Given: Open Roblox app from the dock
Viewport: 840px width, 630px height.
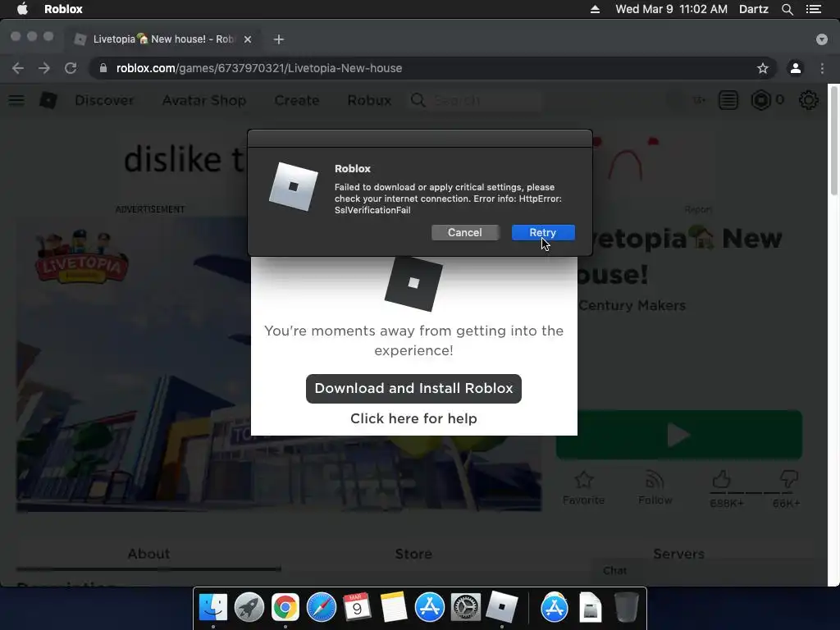Looking at the screenshot, I should 501,608.
